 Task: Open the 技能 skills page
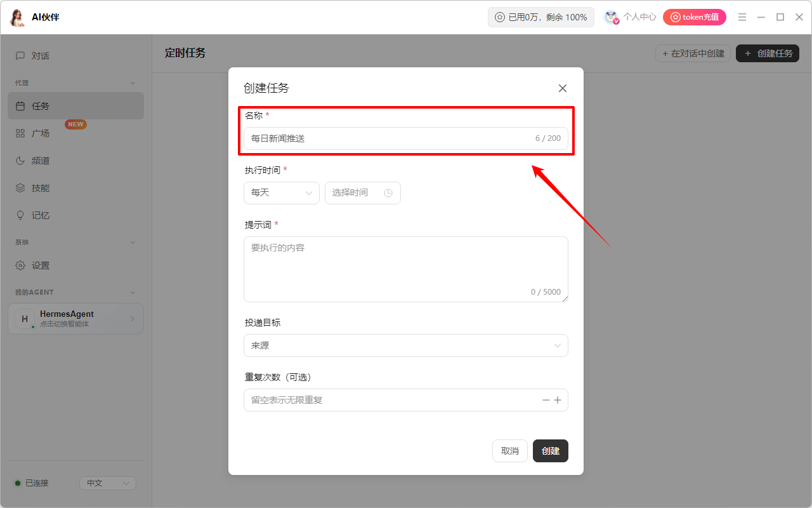pos(75,188)
